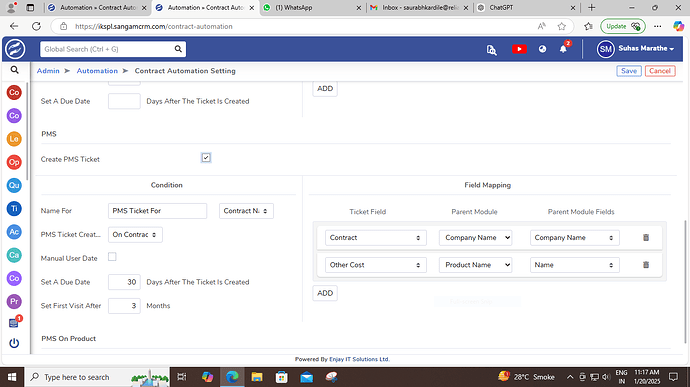Image resolution: width=690 pixels, height=387 pixels.
Task: Click the Save button
Action: [629, 71]
